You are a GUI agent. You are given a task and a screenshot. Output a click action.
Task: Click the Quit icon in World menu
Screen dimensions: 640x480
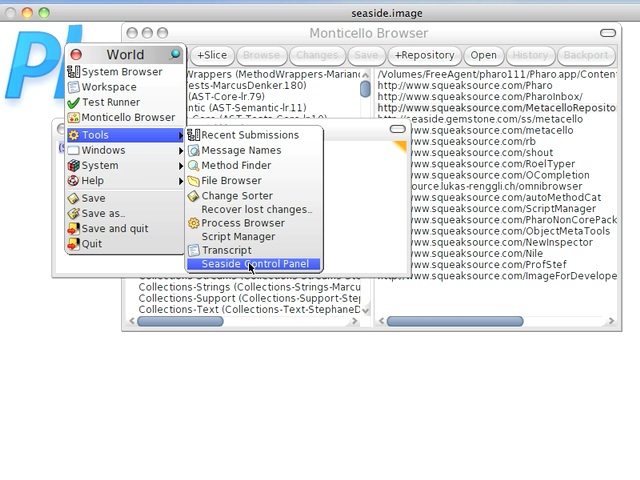pos(73,244)
